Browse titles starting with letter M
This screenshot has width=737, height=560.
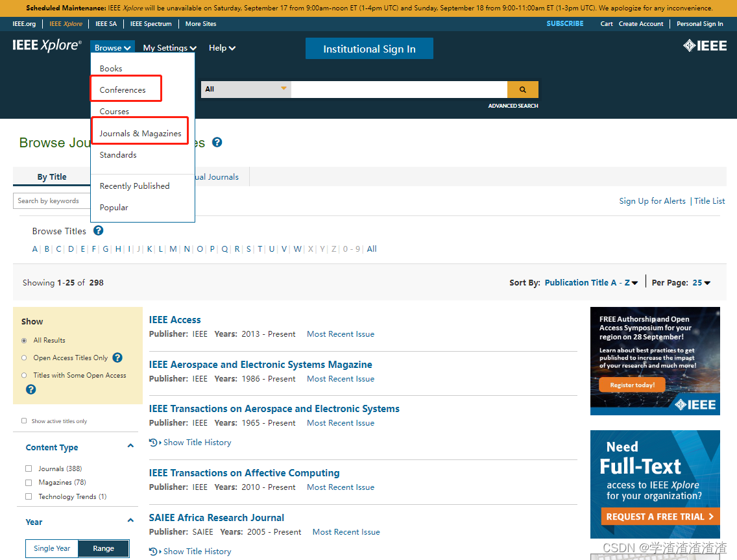point(173,249)
